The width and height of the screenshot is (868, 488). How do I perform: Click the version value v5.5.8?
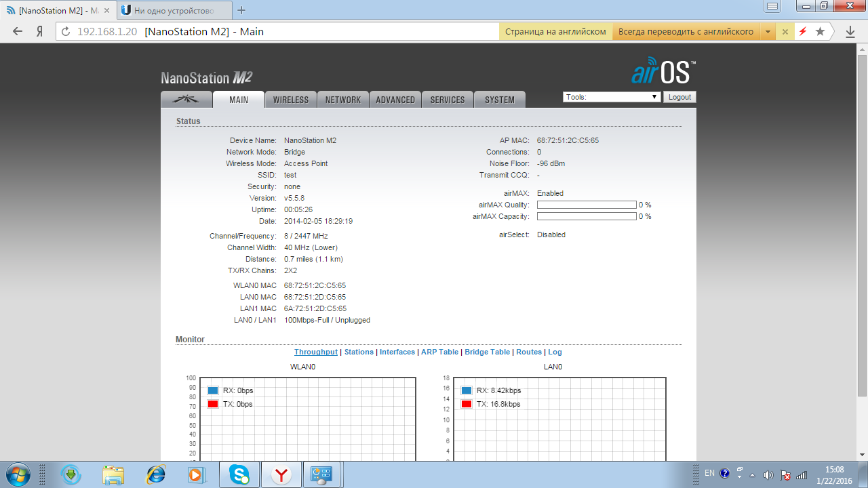coord(294,198)
